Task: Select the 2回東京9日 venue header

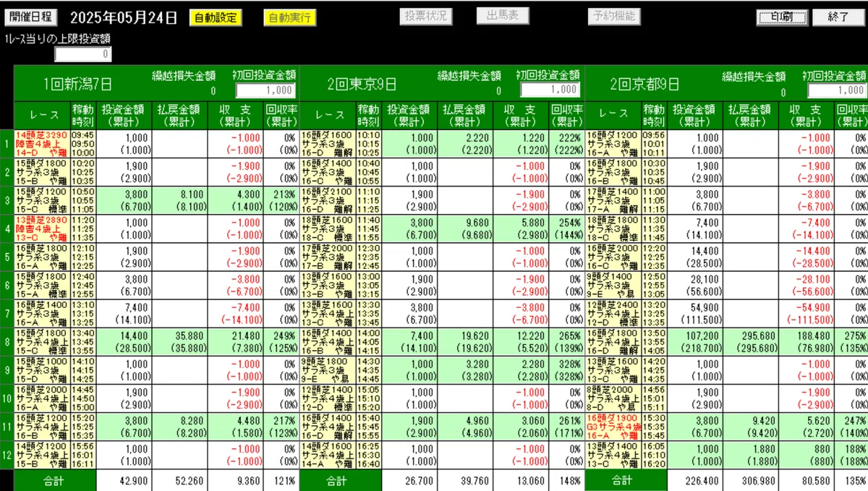Action: [x=361, y=84]
